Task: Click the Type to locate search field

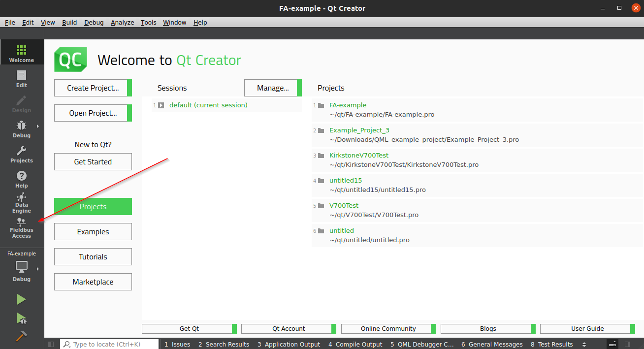Action: point(108,344)
